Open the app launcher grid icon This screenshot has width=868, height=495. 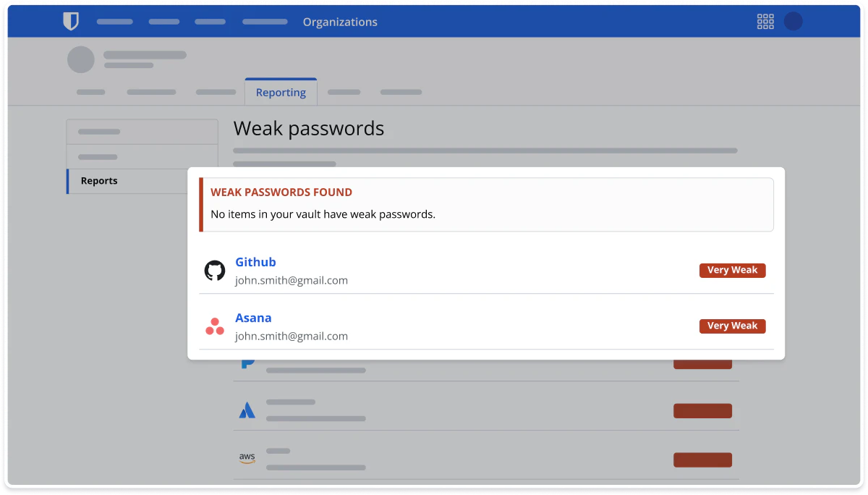(765, 21)
